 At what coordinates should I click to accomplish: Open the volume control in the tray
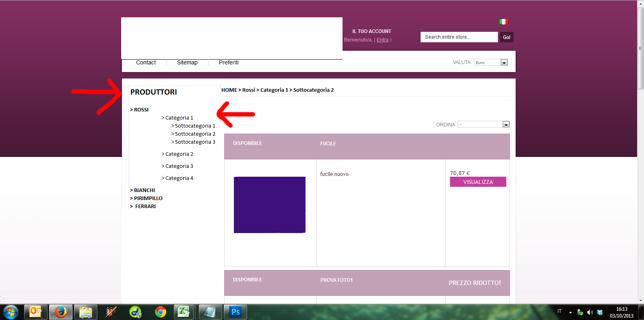[x=590, y=312]
